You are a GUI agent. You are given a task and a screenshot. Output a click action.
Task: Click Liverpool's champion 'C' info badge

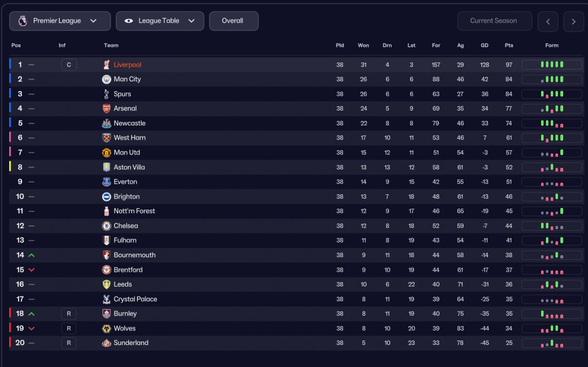[69, 65]
